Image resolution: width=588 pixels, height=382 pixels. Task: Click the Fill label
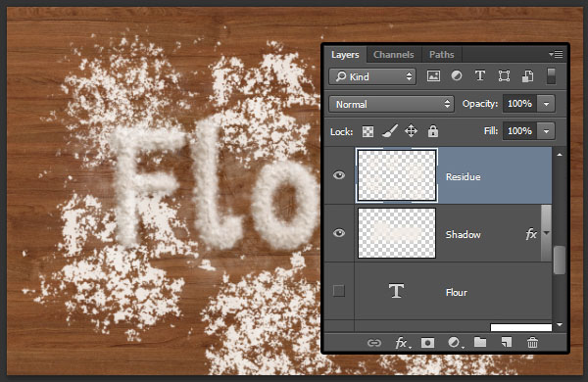491,131
